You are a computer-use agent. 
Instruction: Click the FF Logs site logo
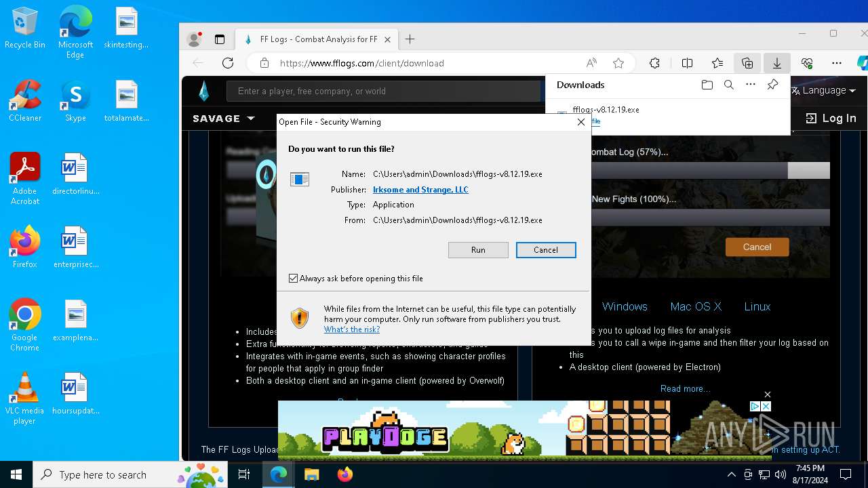coord(203,91)
